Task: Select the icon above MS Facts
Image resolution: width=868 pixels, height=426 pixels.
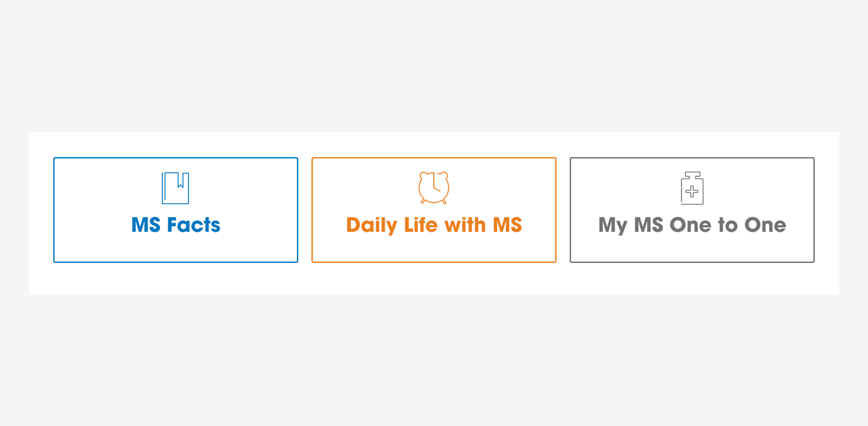Action: pos(175,188)
